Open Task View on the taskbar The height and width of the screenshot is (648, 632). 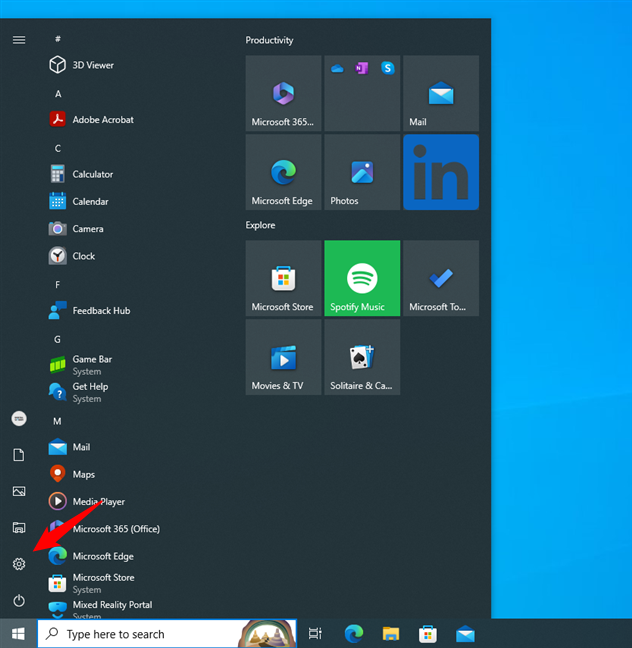[x=315, y=634]
